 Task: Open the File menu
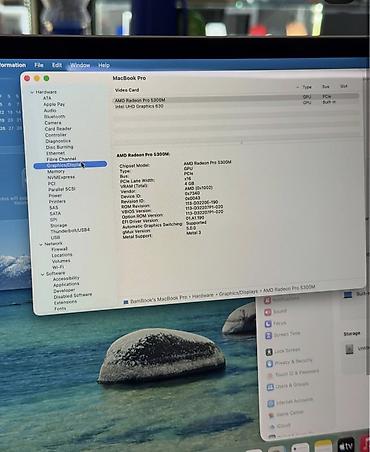click(39, 65)
